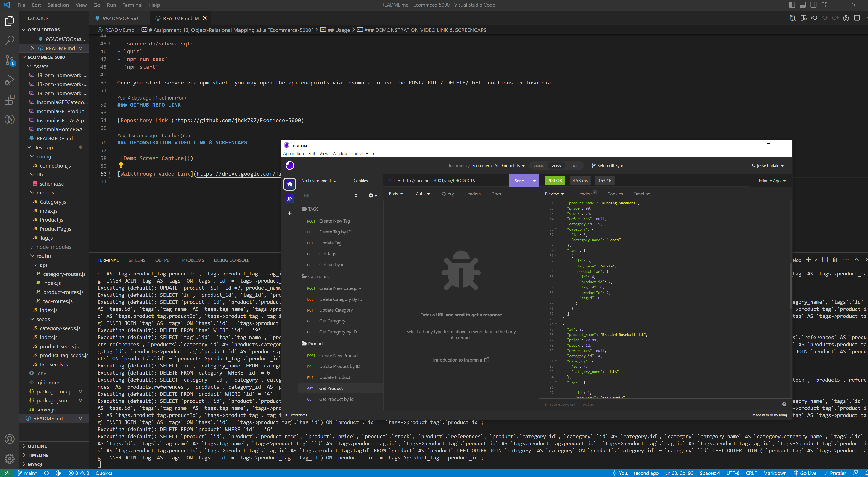Open Source Control view with badge
This screenshot has height=477, width=868.
pos(9,60)
